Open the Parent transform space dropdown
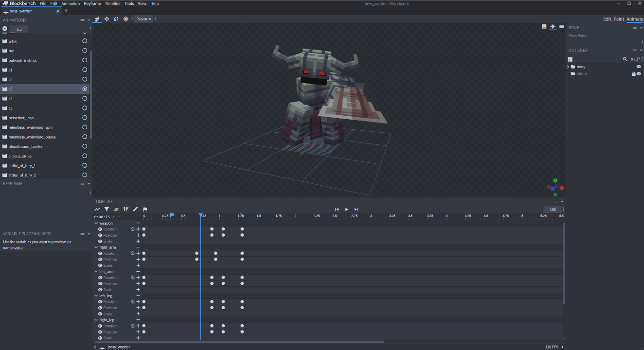Screen dimensions: 644x350 click(143, 19)
